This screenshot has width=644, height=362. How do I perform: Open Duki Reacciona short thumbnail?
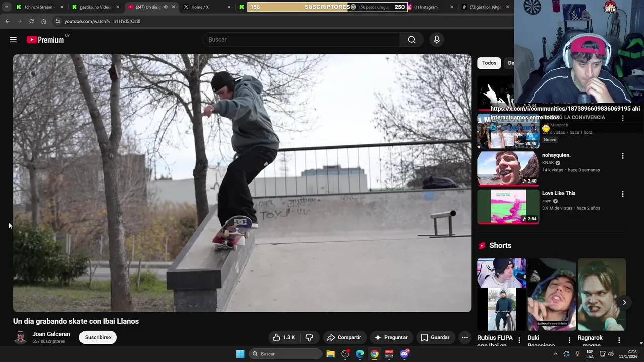click(551, 295)
